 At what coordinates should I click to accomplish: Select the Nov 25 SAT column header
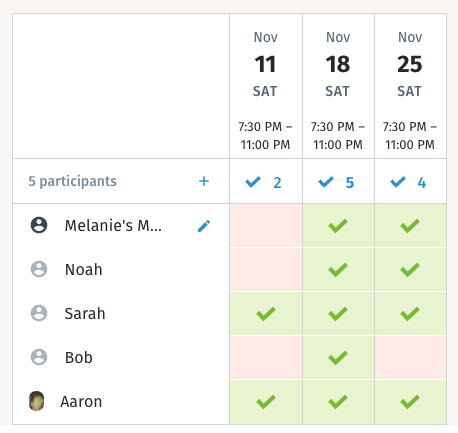[410, 86]
